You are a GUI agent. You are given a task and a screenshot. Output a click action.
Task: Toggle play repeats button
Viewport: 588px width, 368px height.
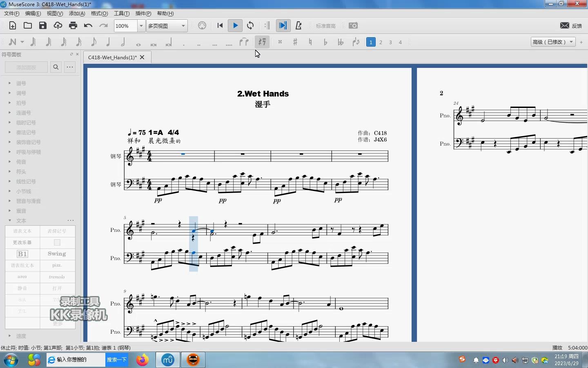(267, 26)
